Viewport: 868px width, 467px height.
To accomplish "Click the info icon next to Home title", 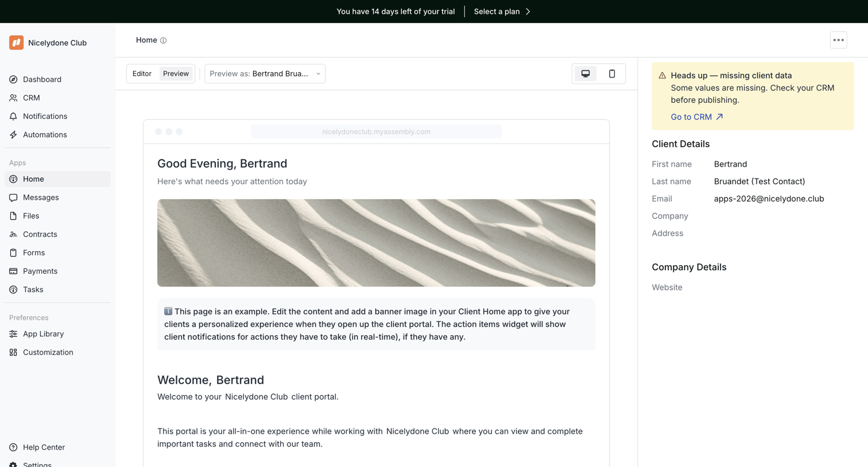I will pyautogui.click(x=164, y=41).
